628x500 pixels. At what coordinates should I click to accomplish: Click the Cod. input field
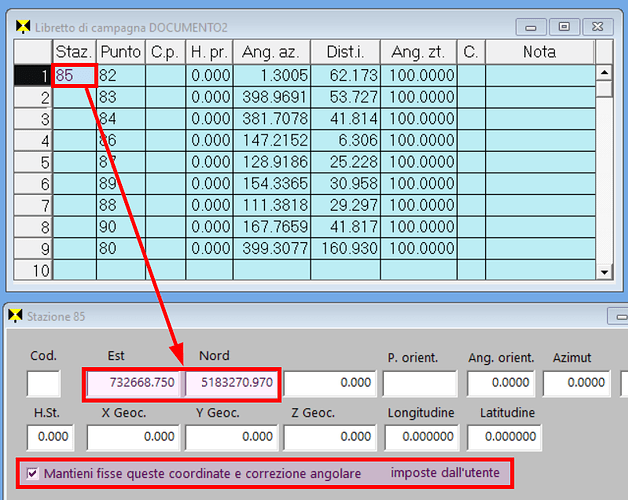(44, 383)
